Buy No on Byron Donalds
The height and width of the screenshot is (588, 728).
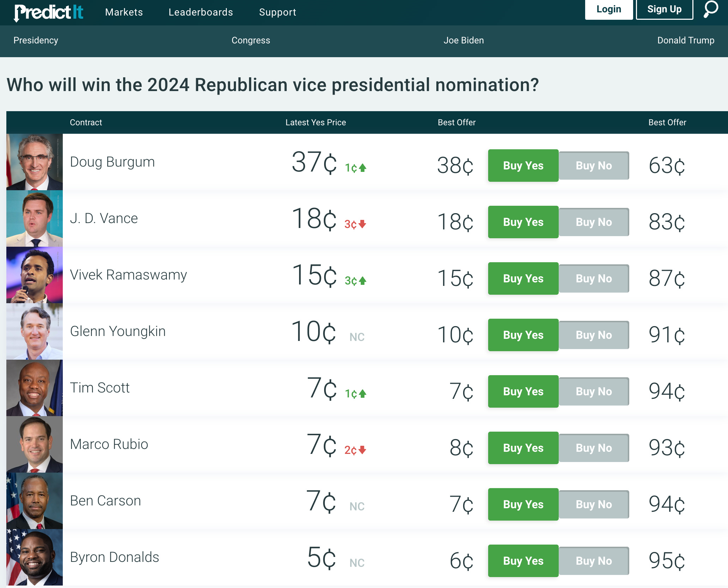tap(594, 561)
